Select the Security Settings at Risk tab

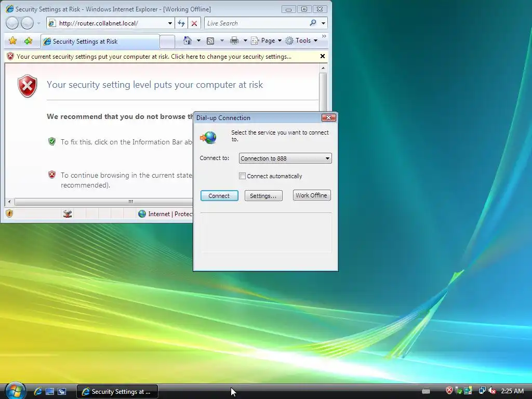(100, 42)
